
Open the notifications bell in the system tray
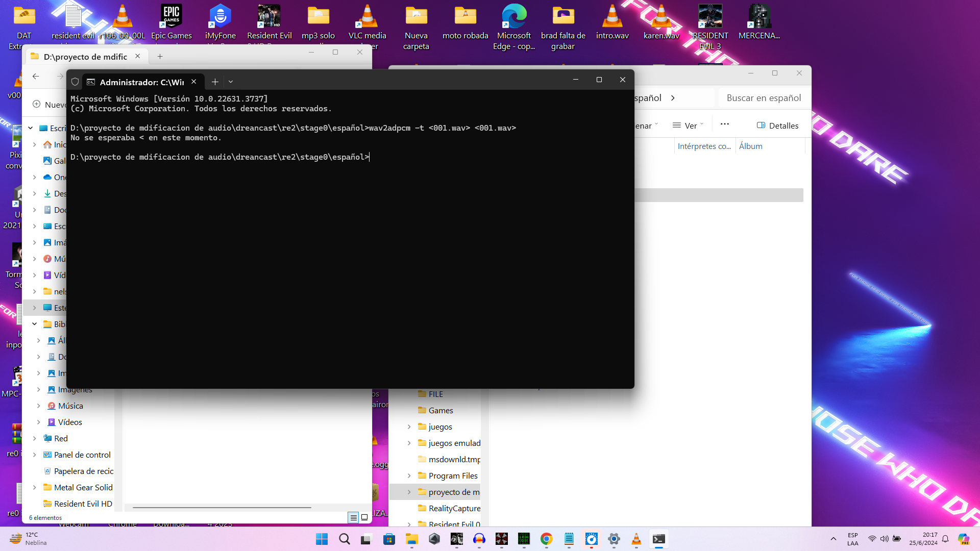click(945, 539)
